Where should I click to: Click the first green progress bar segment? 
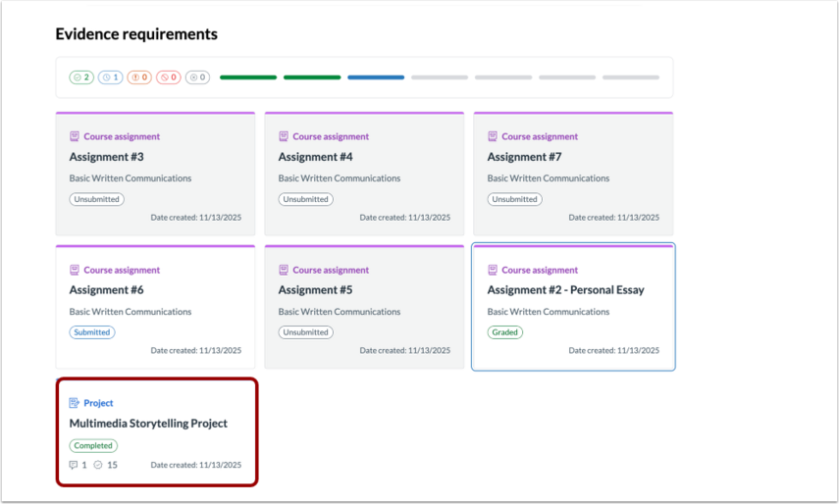point(248,77)
